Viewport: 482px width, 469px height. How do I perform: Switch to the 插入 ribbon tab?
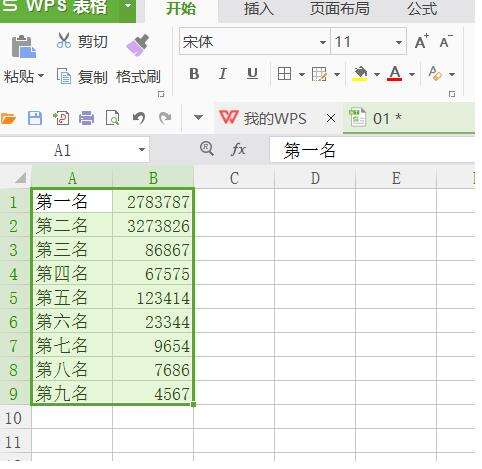pyautogui.click(x=259, y=8)
